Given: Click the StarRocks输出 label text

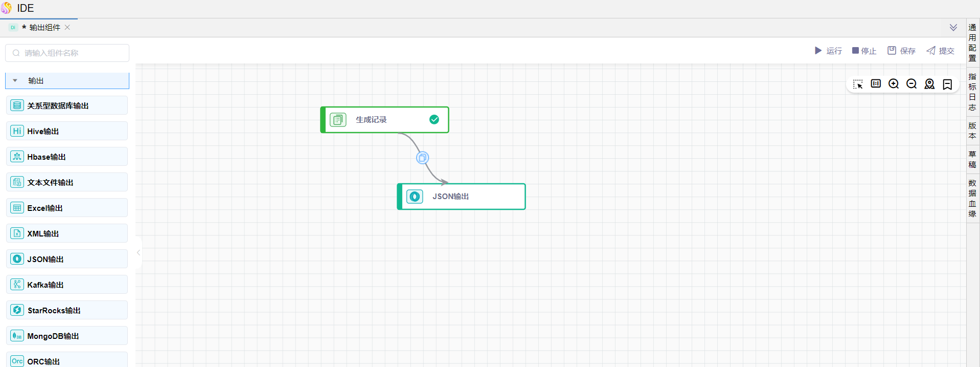Looking at the screenshot, I should (x=54, y=311).
